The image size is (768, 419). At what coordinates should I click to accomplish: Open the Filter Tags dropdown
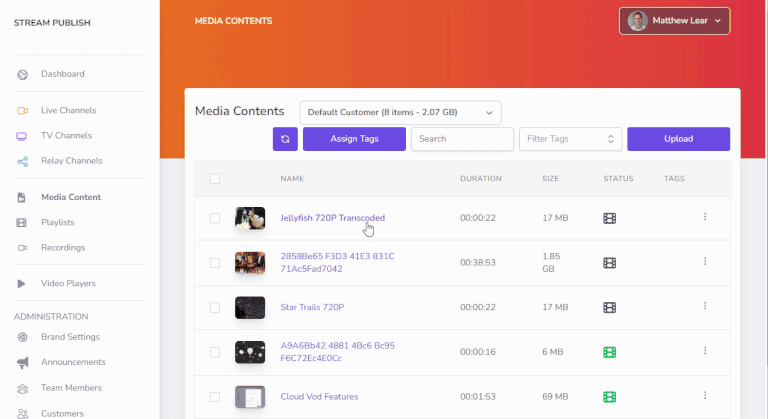(x=570, y=139)
